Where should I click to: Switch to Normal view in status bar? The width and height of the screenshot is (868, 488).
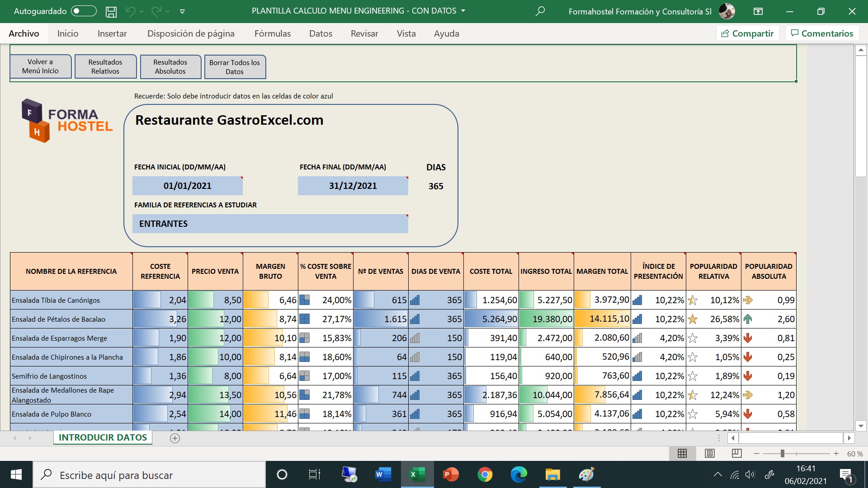[x=683, y=453]
